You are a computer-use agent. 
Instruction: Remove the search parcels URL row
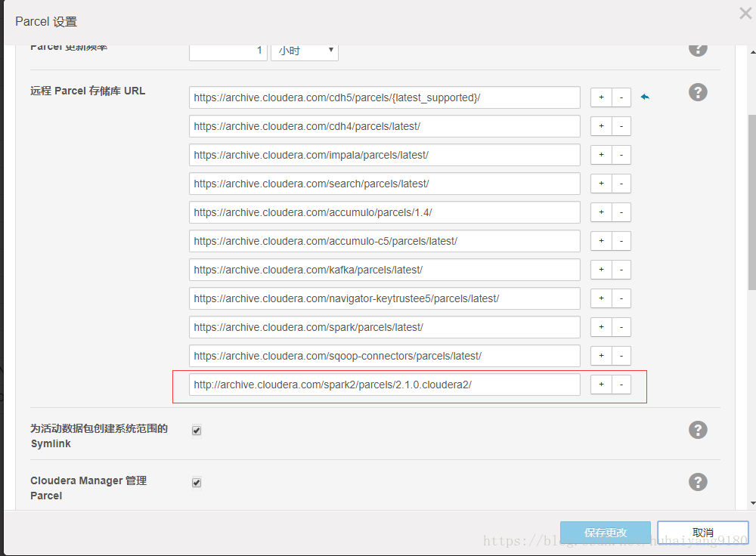click(x=621, y=184)
